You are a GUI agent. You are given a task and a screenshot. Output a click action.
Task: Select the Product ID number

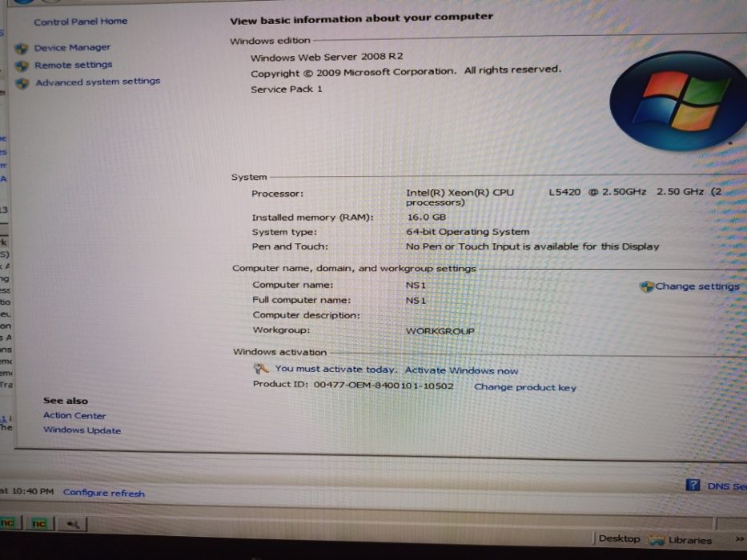[x=384, y=386]
